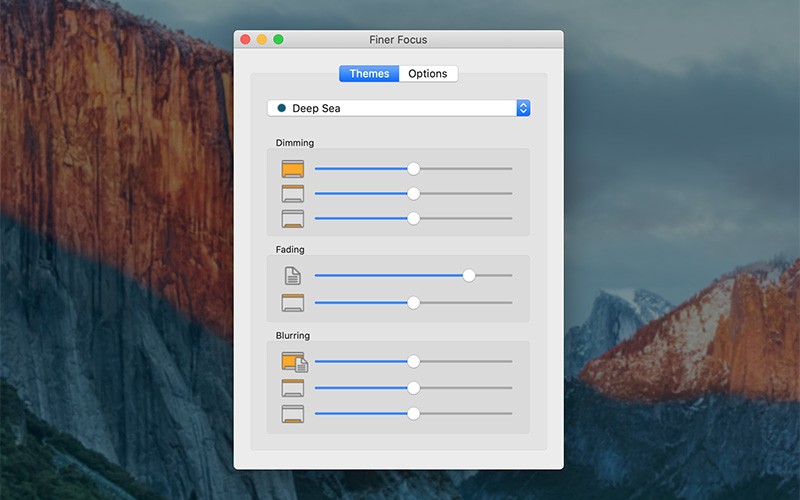Open the Deep Sea theme dropdown
Image resolution: width=800 pixels, height=500 pixels.
[x=398, y=108]
